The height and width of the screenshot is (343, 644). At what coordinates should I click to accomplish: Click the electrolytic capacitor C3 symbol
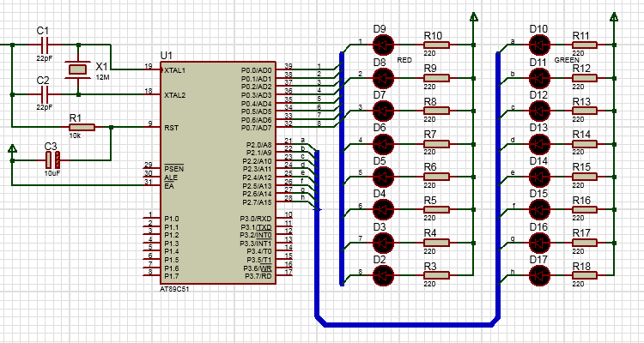(52, 160)
